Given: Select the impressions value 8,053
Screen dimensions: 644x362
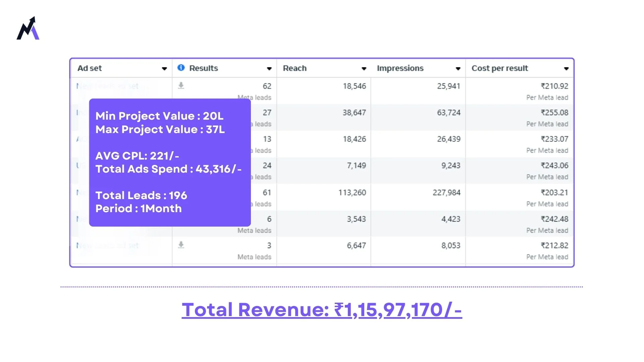Looking at the screenshot, I should (x=450, y=246).
